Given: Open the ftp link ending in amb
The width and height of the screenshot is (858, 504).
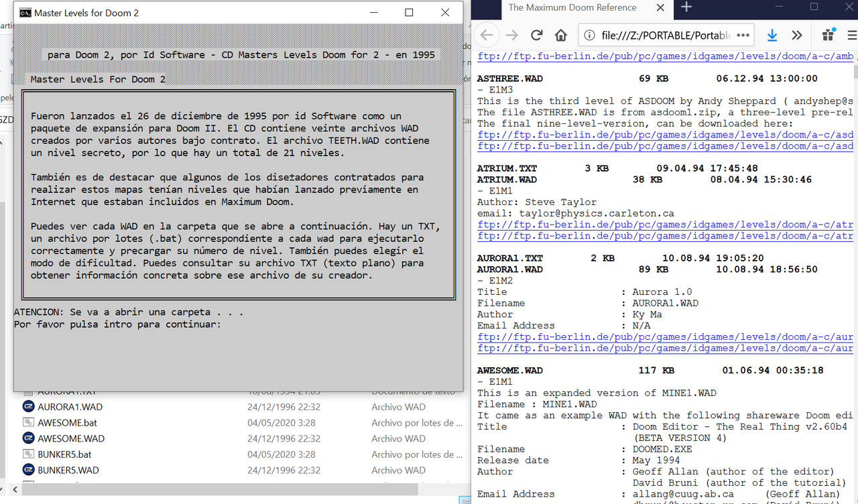Looking at the screenshot, I should pyautogui.click(x=665, y=56).
